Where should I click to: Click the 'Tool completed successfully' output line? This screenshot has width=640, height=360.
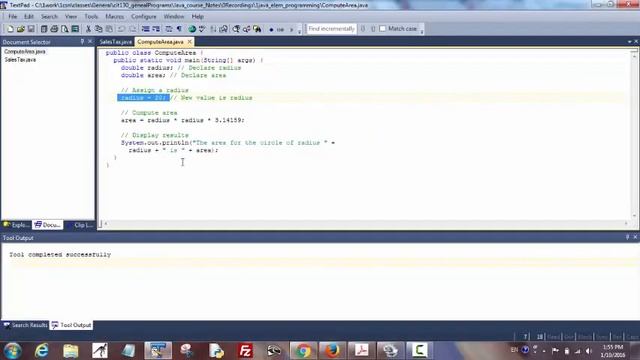(60, 255)
